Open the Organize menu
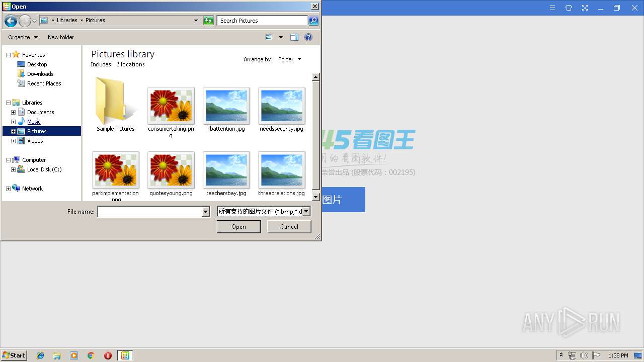644x362 pixels. [23, 37]
